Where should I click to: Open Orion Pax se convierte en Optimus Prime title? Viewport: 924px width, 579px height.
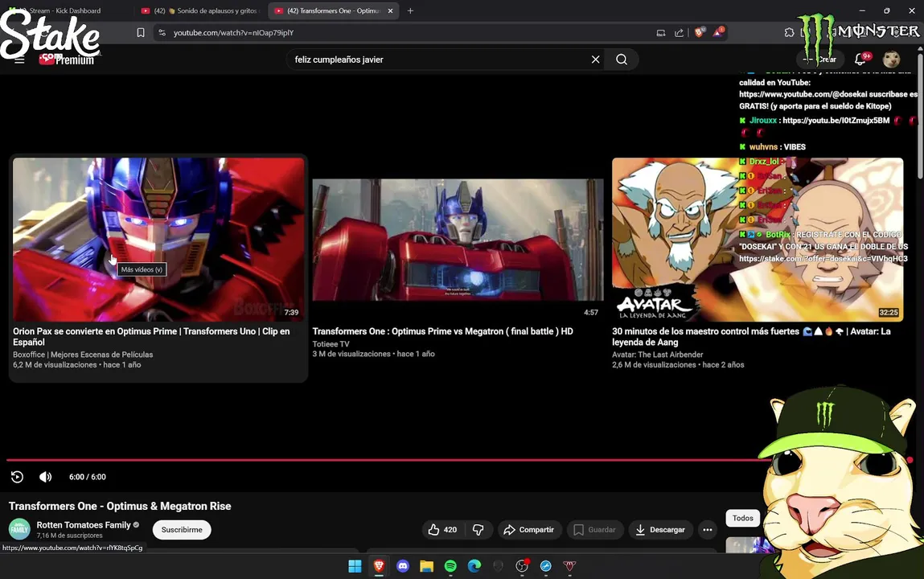(151, 336)
